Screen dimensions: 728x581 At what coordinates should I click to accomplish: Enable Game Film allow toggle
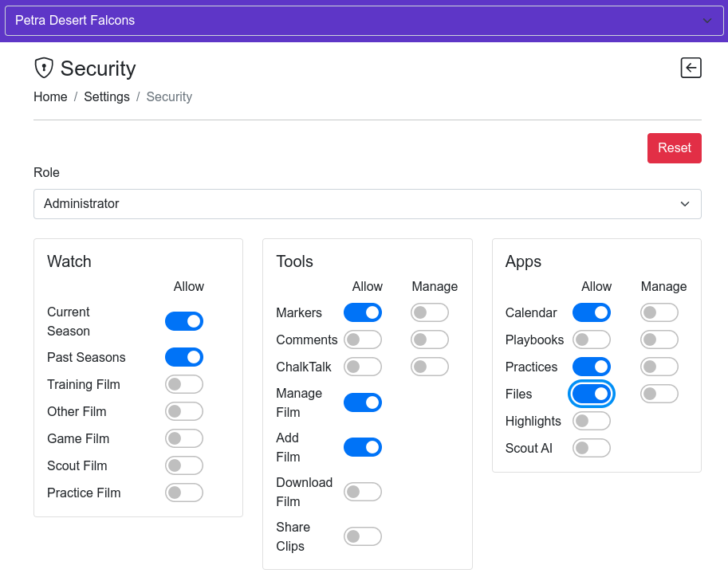[184, 438]
